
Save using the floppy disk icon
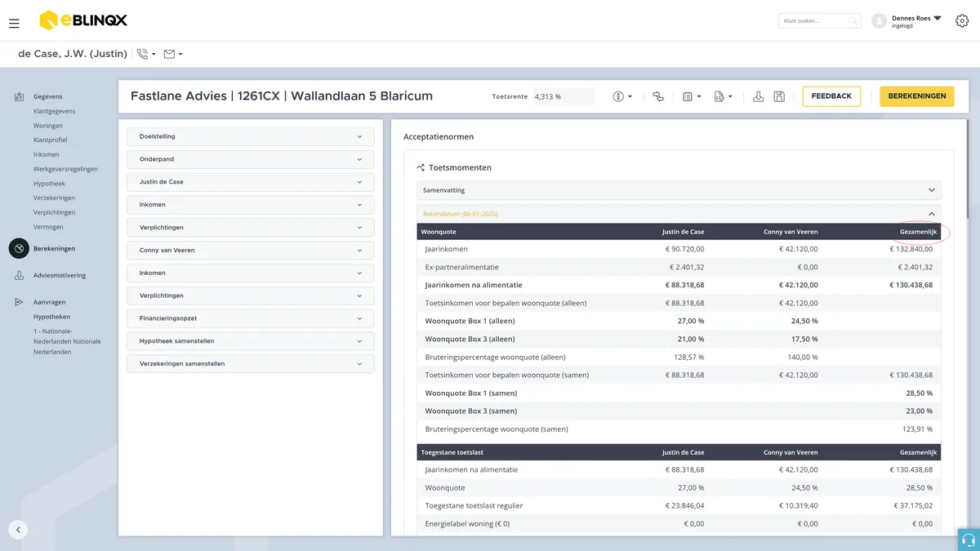click(x=779, y=96)
